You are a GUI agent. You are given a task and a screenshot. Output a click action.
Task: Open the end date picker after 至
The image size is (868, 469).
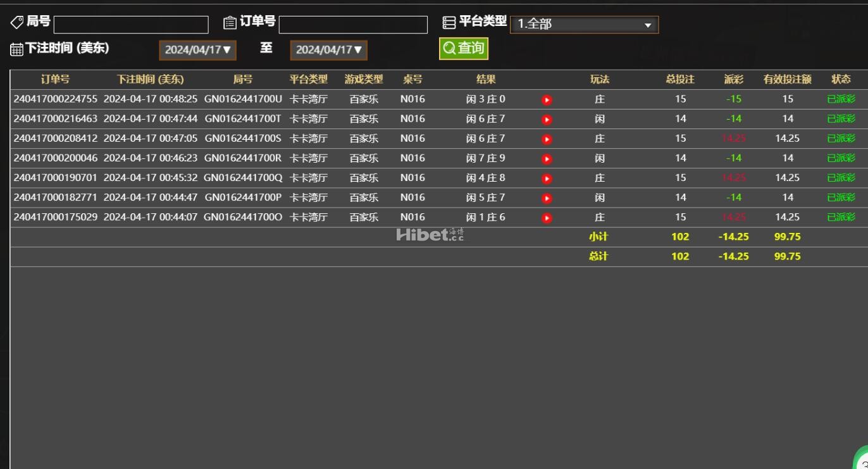[328, 50]
